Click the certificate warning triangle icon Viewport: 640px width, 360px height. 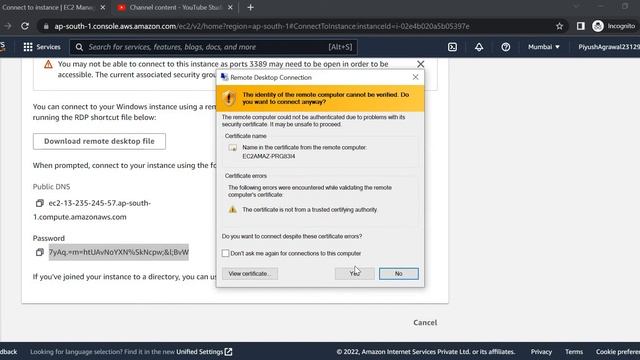232,209
